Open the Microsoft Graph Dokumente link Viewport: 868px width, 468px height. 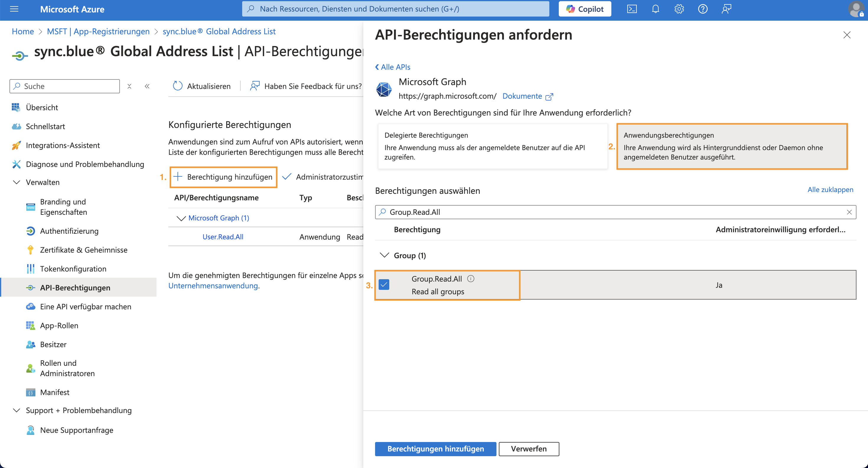528,96
